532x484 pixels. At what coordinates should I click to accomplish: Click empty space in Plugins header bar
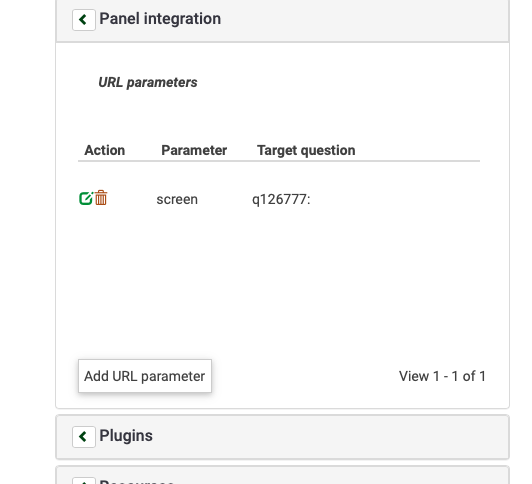329,437
